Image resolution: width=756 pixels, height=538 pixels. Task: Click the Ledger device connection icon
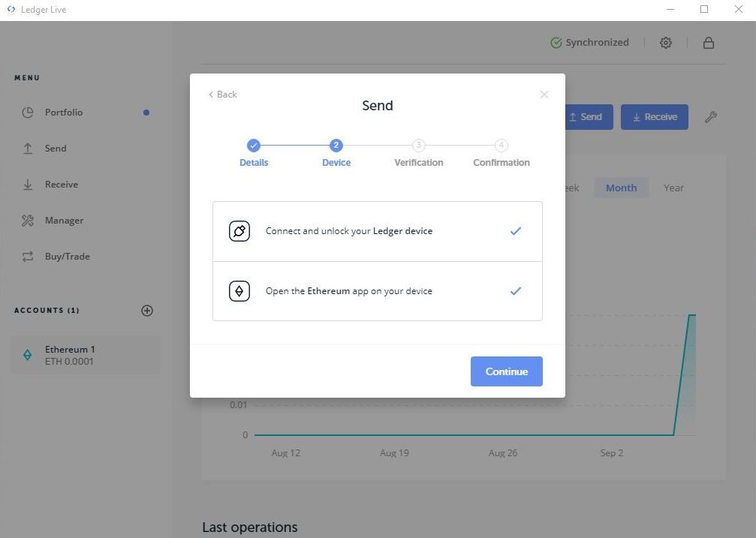[x=239, y=231]
